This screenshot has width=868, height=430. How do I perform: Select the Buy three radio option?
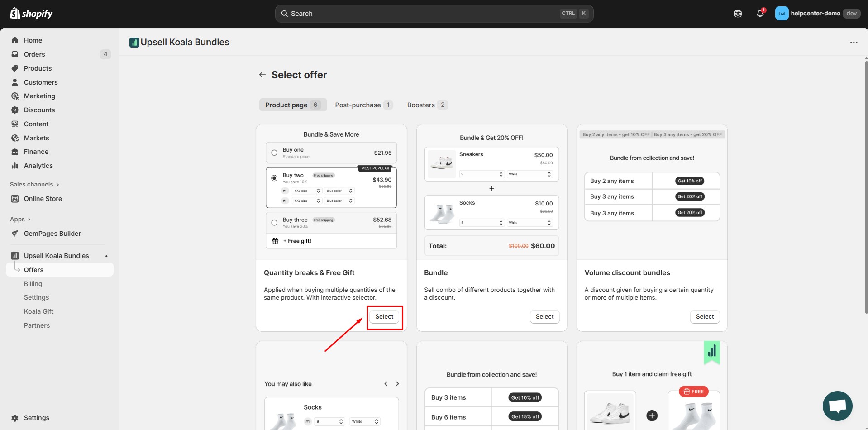coord(274,223)
